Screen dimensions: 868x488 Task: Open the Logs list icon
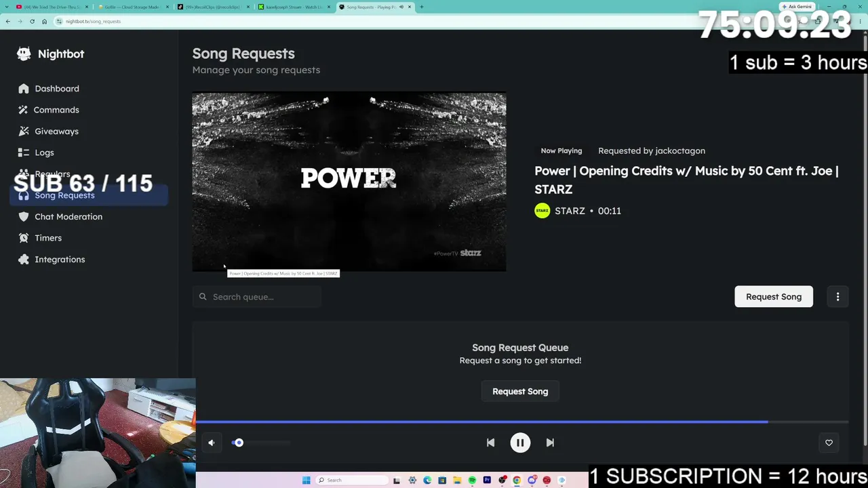24,152
